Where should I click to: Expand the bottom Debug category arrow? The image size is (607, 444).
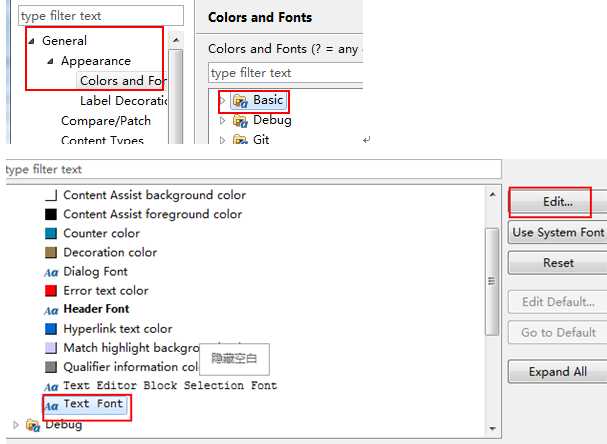15,425
